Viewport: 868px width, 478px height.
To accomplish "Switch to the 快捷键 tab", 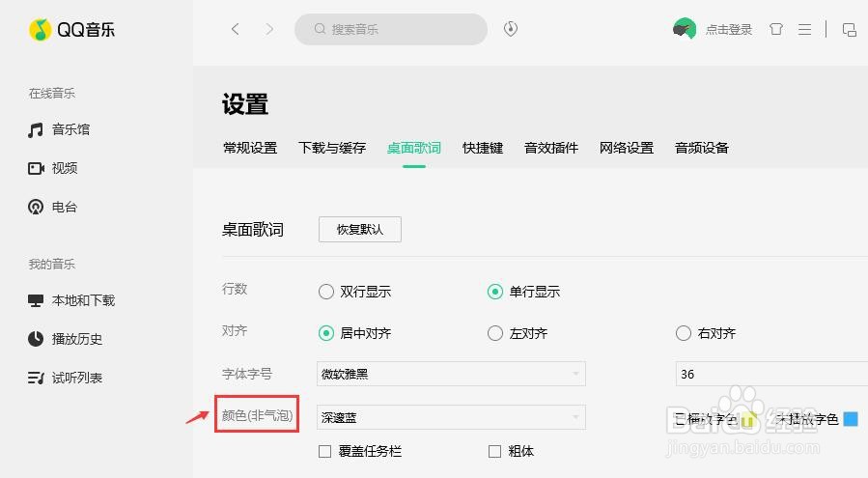I will click(483, 148).
